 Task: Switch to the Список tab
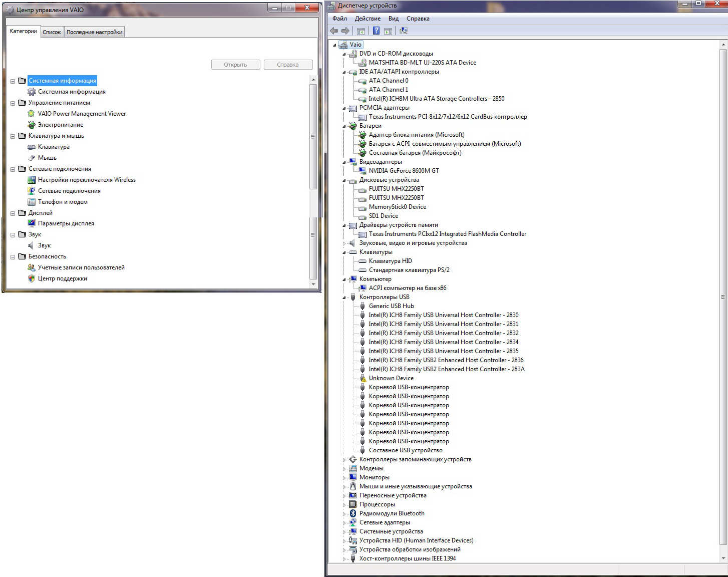tap(52, 32)
